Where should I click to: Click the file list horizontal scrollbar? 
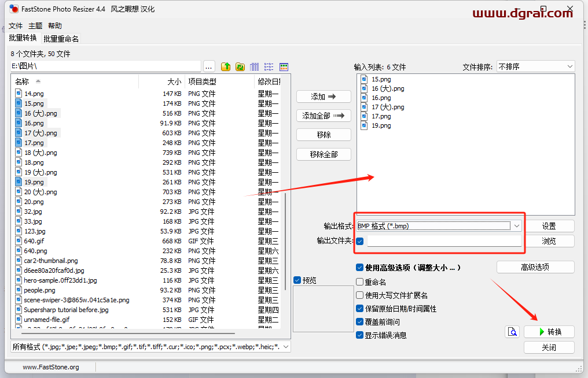[x=128, y=333]
